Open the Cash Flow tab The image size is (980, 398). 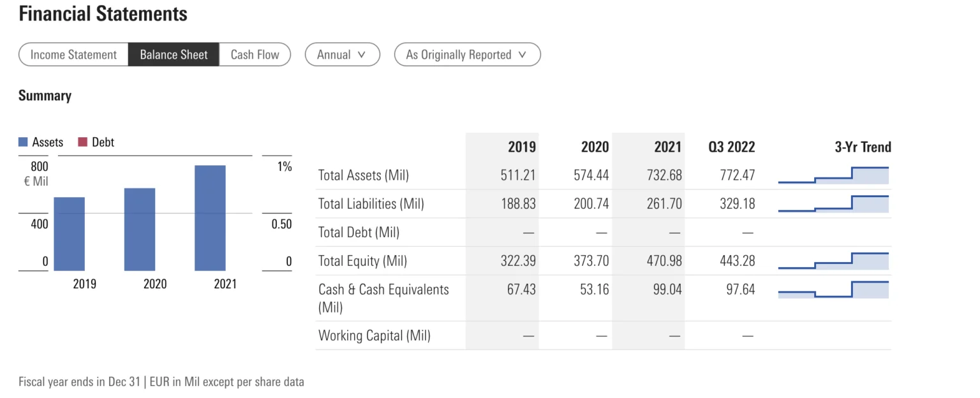pyautogui.click(x=255, y=55)
